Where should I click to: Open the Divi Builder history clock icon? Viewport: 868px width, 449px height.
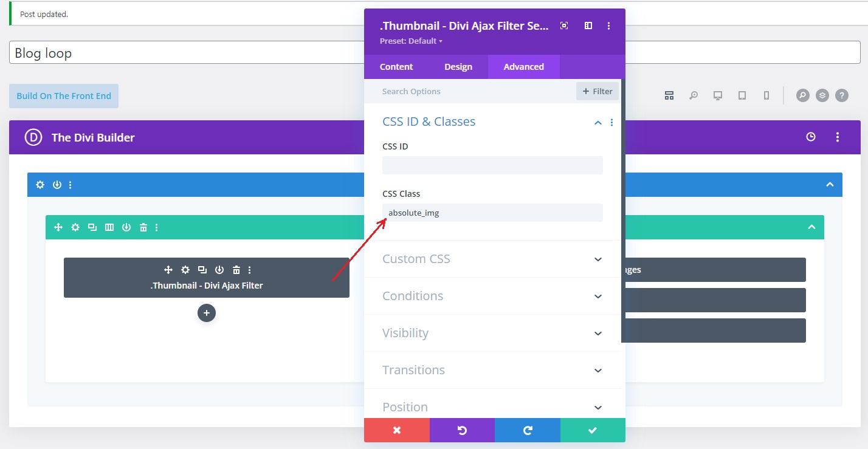[810, 137]
